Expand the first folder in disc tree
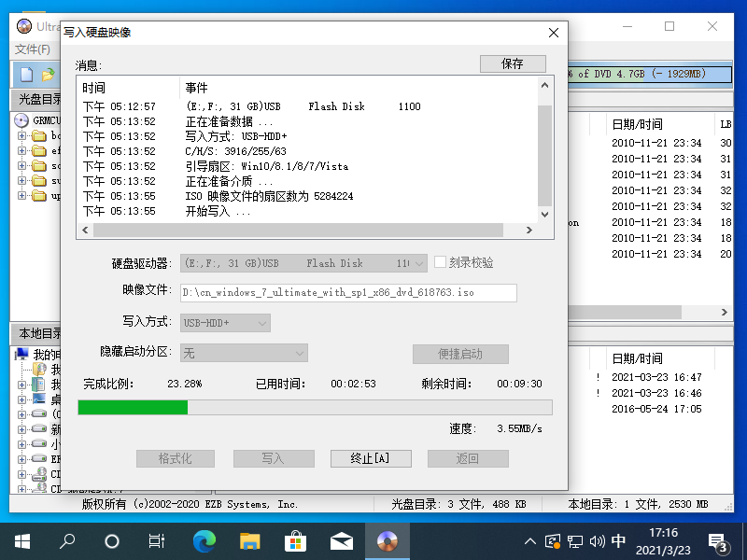The width and height of the screenshot is (747, 560). 22,136
